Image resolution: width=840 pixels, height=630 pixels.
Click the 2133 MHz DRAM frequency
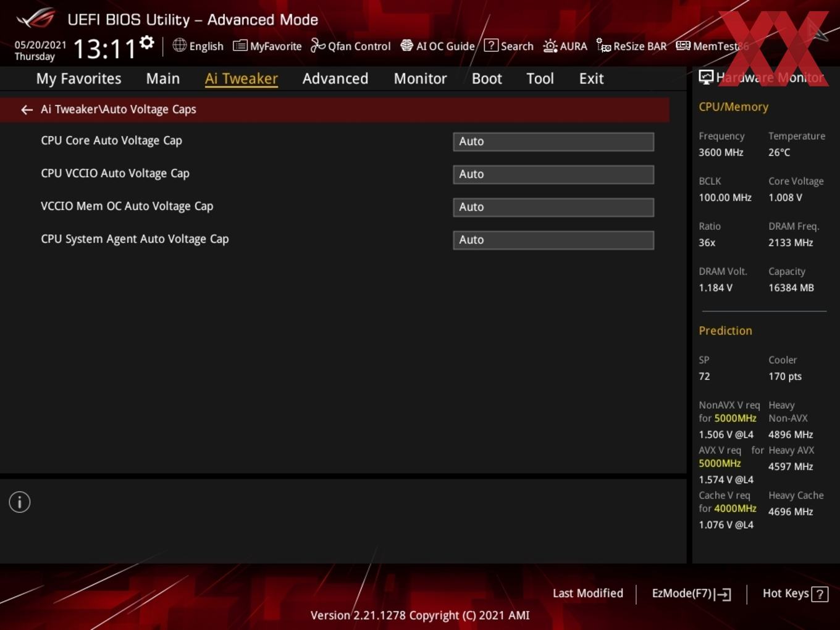point(791,243)
